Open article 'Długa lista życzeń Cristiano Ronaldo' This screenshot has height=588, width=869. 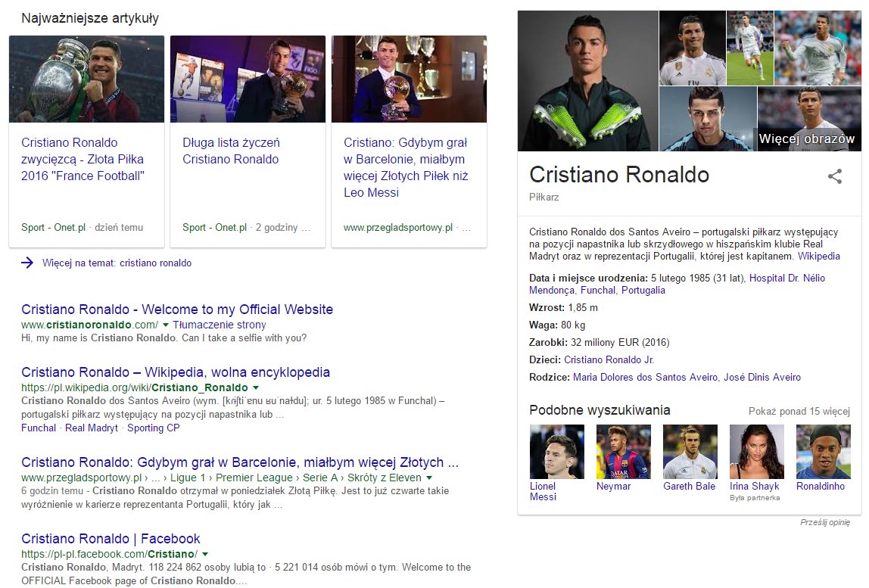231,151
